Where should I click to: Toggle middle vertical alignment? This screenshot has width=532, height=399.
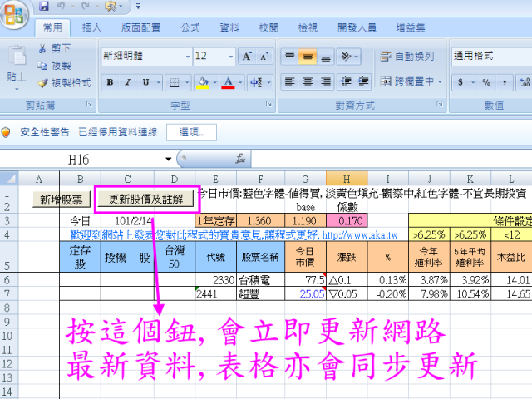pos(308,56)
